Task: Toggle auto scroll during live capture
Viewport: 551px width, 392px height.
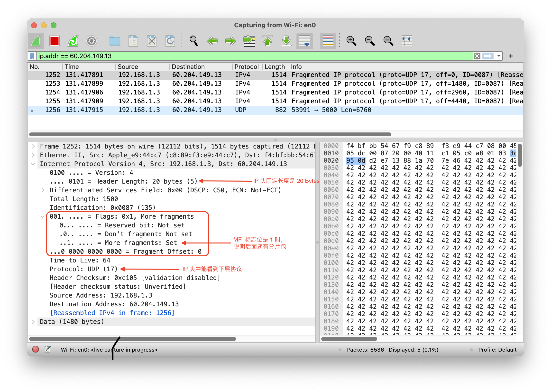Action: pos(304,41)
